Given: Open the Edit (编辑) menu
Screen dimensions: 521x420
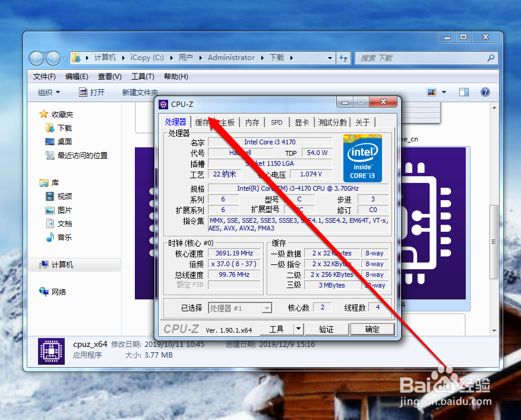Looking at the screenshot, I should coord(77,77).
